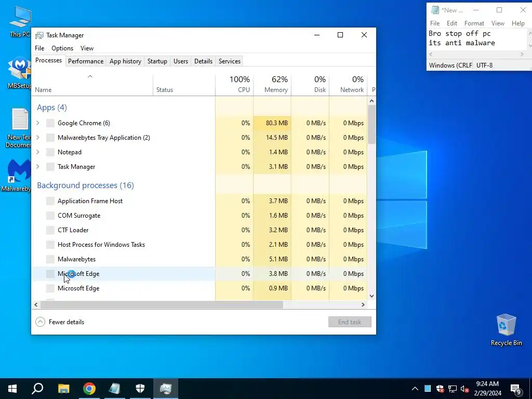Click the Notepad title bar icon
The width and height of the screenshot is (532, 399).
[x=435, y=10]
